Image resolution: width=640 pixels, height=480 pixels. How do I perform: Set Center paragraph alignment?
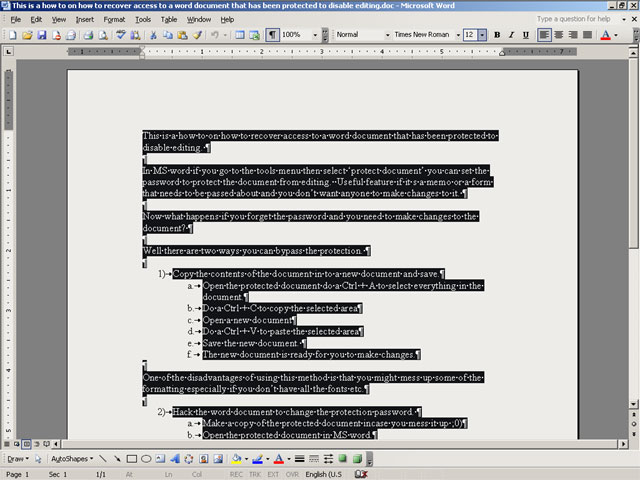(x=559, y=35)
